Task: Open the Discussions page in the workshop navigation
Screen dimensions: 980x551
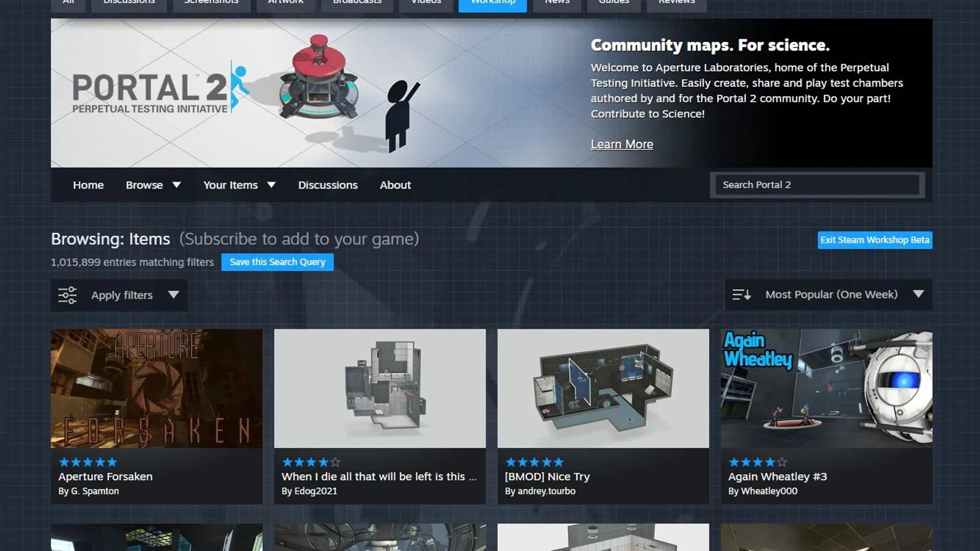Action: point(328,185)
